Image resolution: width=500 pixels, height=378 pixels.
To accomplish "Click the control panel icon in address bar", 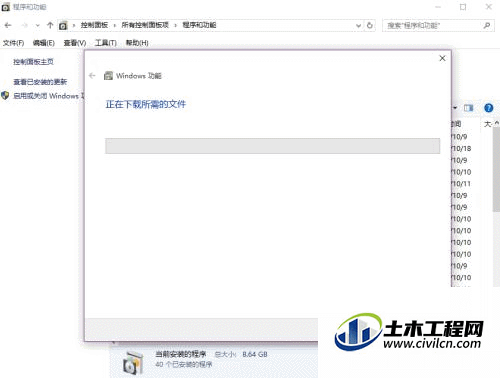I will 63,25.
